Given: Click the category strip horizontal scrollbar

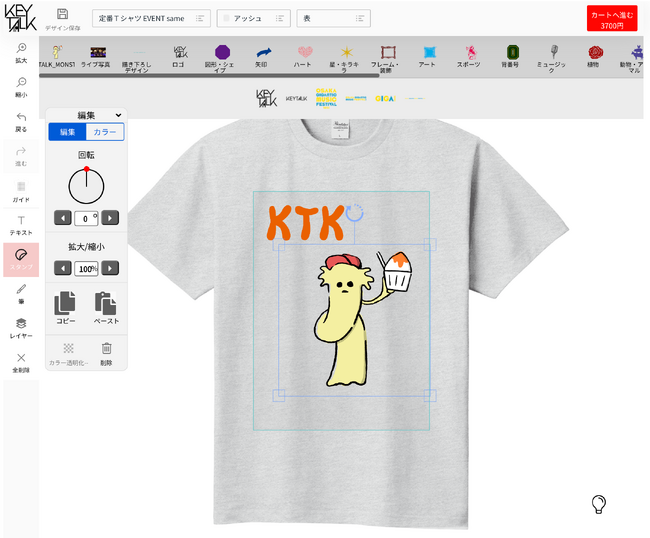Looking at the screenshot, I should coord(209,76).
